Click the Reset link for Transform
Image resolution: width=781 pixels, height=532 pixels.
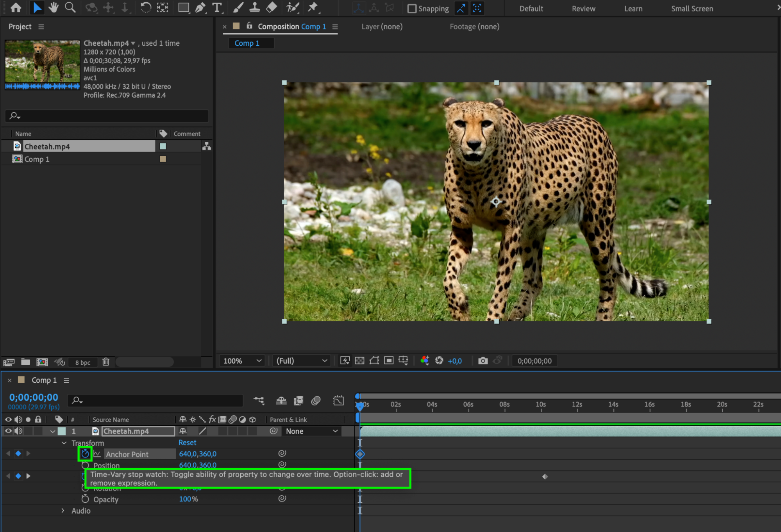tap(187, 443)
